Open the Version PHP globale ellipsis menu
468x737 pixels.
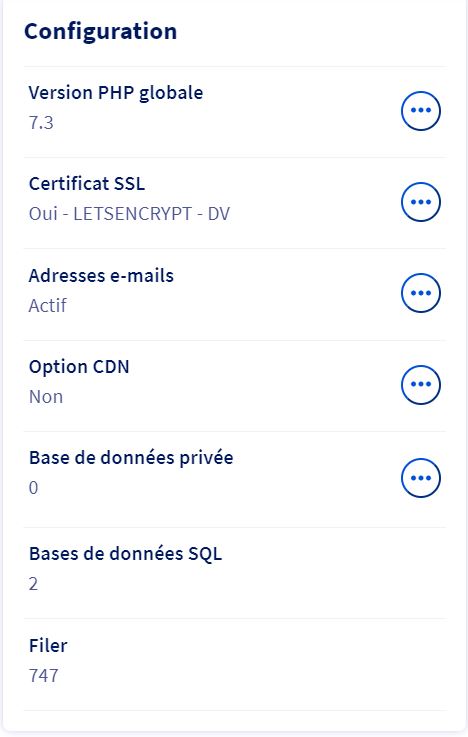pos(421,110)
